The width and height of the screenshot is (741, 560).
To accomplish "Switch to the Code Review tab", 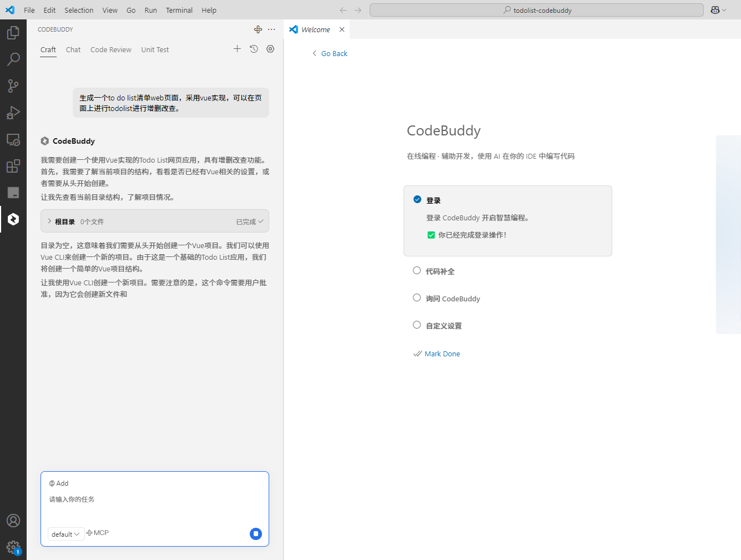I will pyautogui.click(x=111, y=49).
